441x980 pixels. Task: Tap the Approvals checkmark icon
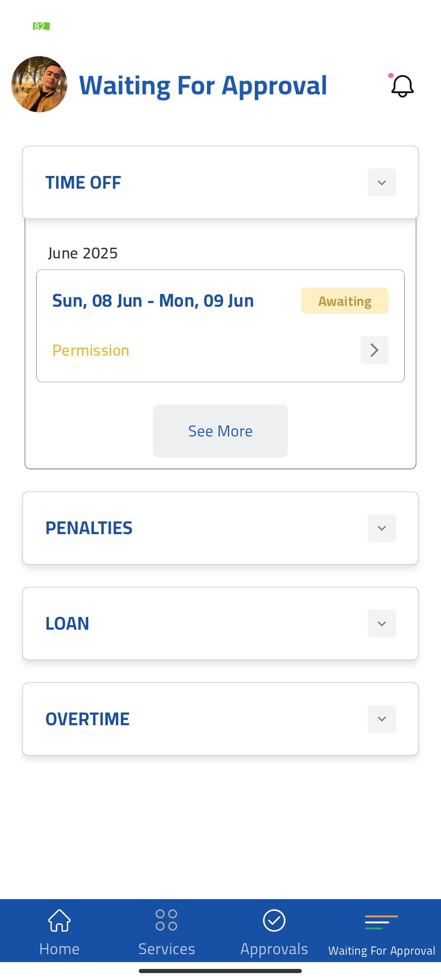pos(274,920)
